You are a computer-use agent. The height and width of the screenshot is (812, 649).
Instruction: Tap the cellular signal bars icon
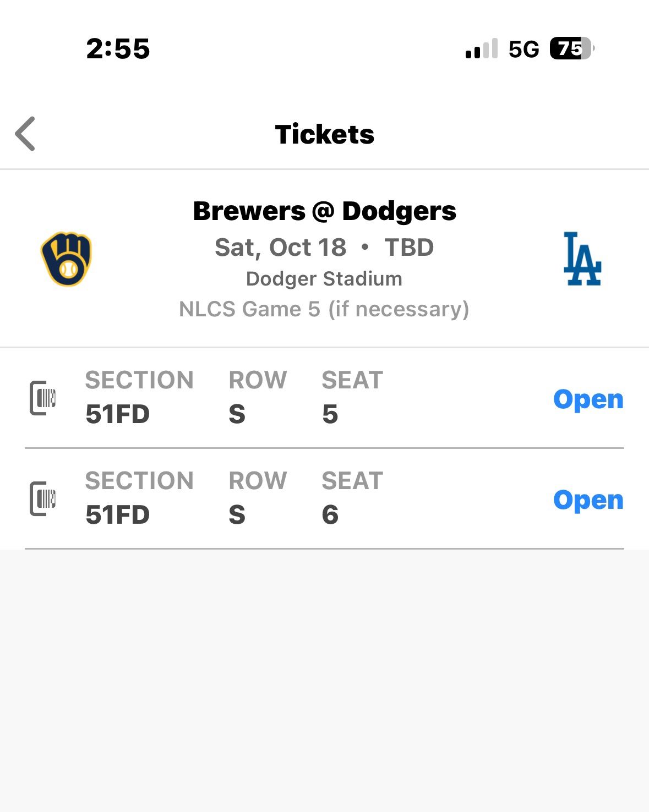click(x=482, y=49)
